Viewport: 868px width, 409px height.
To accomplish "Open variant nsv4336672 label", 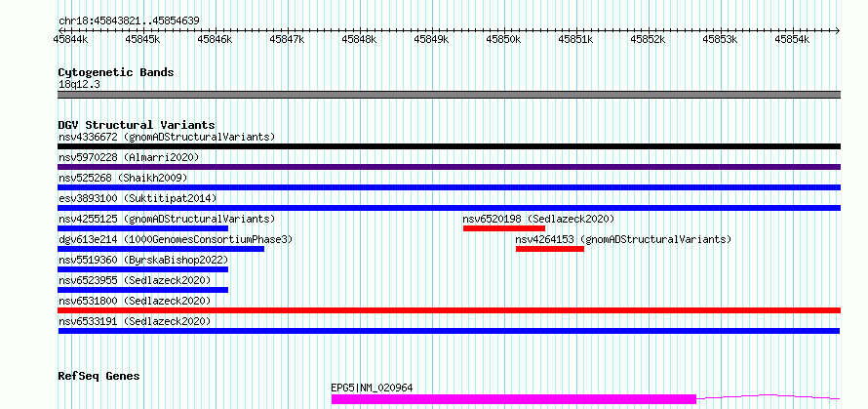I will [167, 137].
